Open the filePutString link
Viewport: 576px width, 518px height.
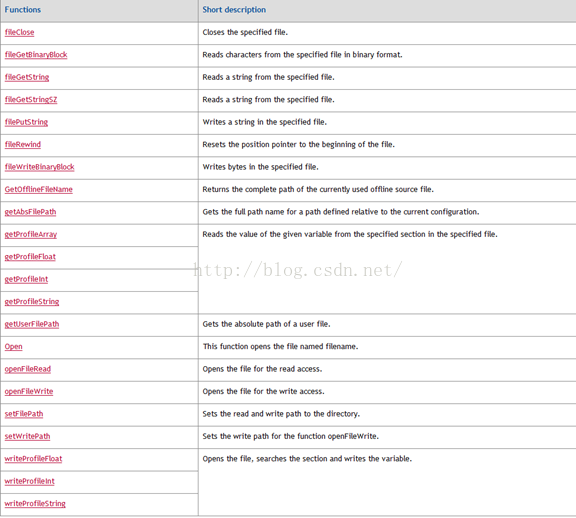tap(26, 122)
